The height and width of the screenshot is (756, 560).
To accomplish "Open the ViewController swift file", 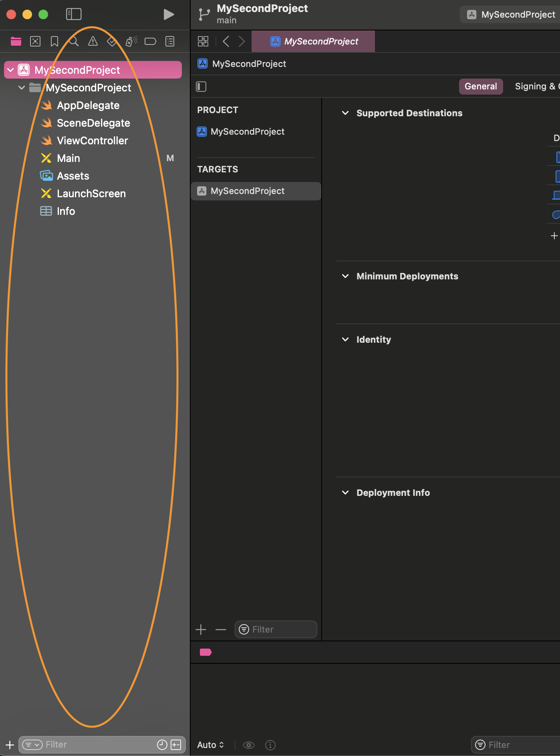I will pos(93,141).
